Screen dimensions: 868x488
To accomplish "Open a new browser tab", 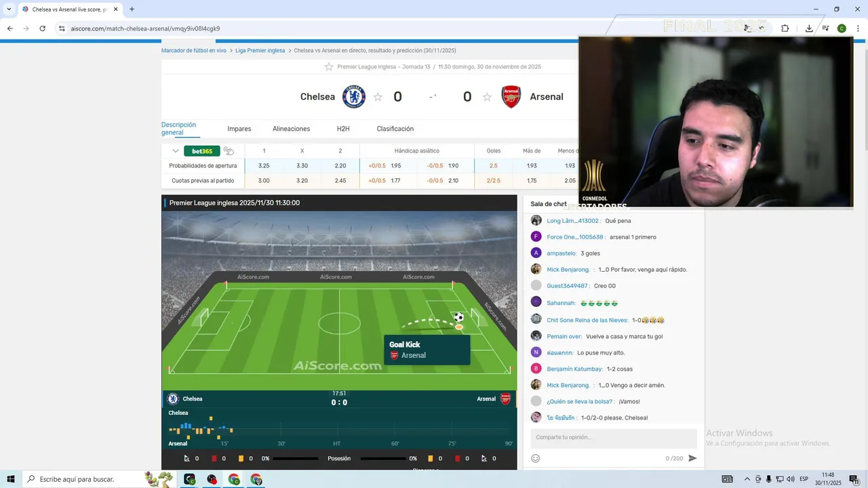I will (x=132, y=9).
